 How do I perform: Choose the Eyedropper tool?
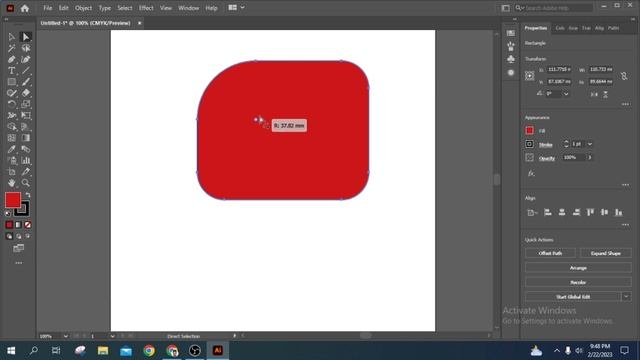(x=11, y=149)
